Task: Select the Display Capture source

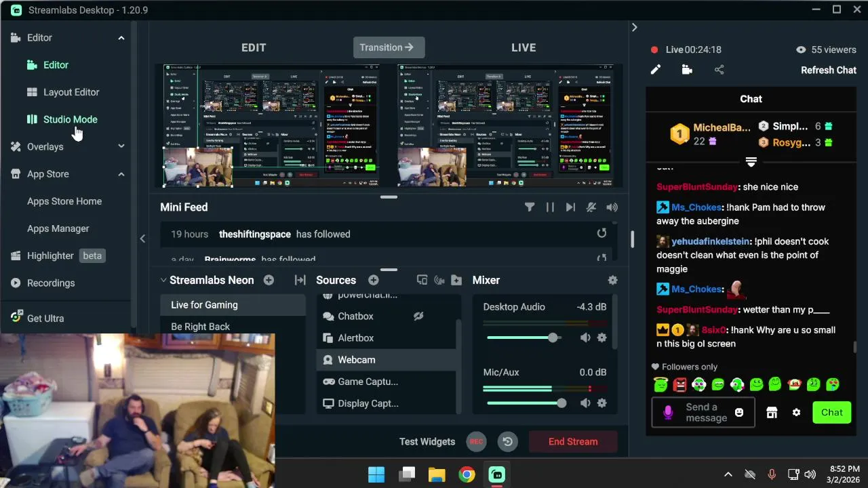Action: pos(387,403)
